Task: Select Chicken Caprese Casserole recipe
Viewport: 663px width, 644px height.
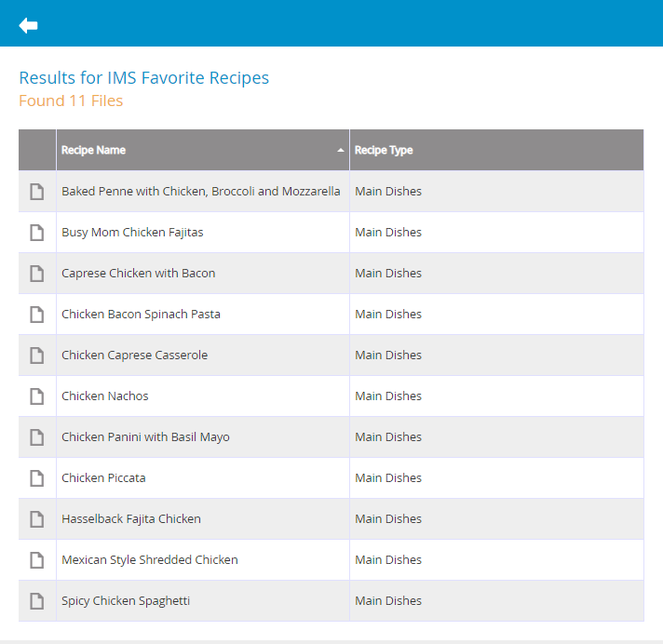Action: 134,356
